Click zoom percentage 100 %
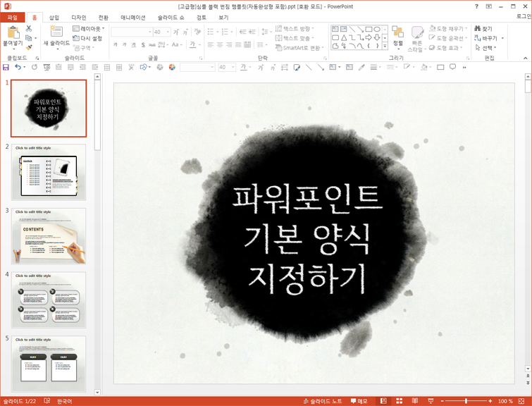 (x=505, y=401)
